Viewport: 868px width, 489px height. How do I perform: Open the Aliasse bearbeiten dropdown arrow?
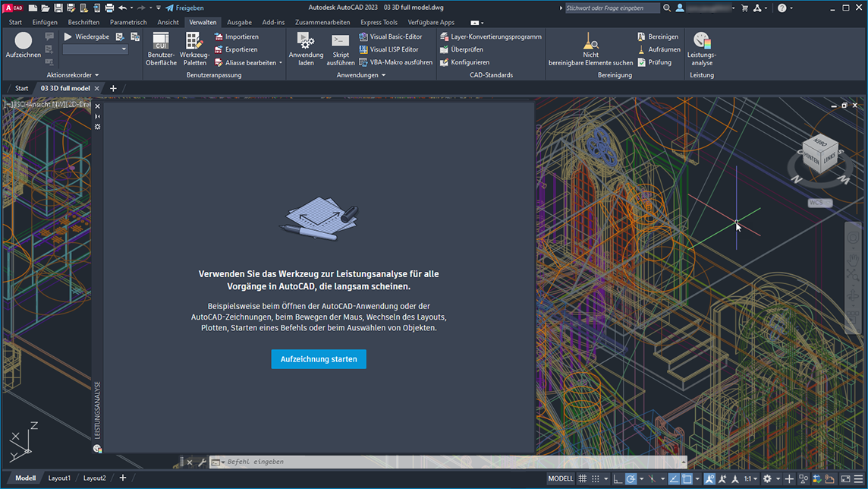point(281,62)
